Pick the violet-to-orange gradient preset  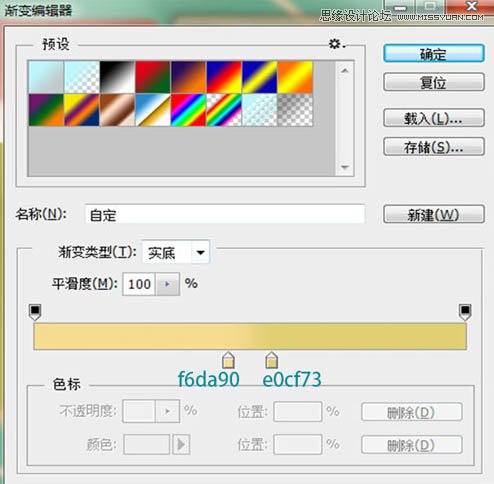pyautogui.click(x=189, y=77)
